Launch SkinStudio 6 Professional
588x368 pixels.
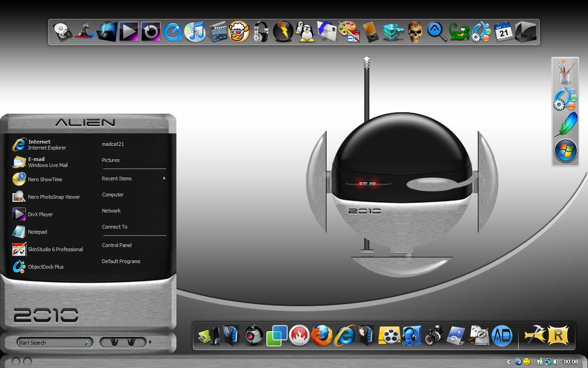coord(48,249)
